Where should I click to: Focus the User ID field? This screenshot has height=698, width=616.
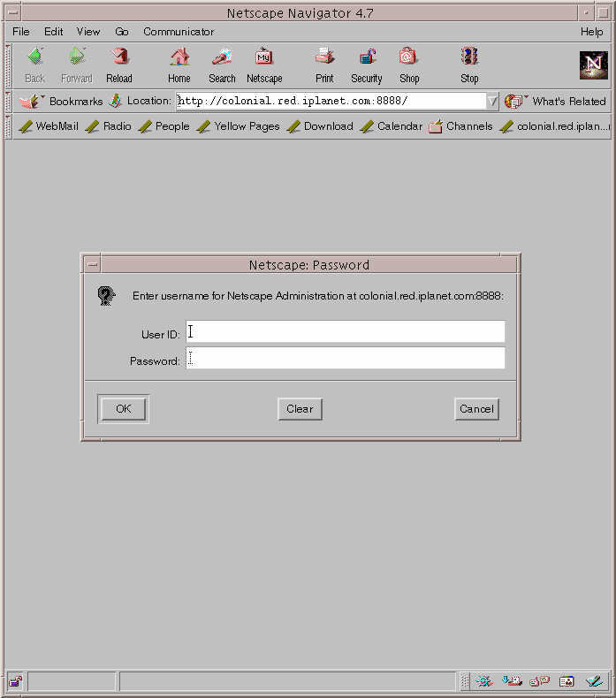tap(346, 331)
